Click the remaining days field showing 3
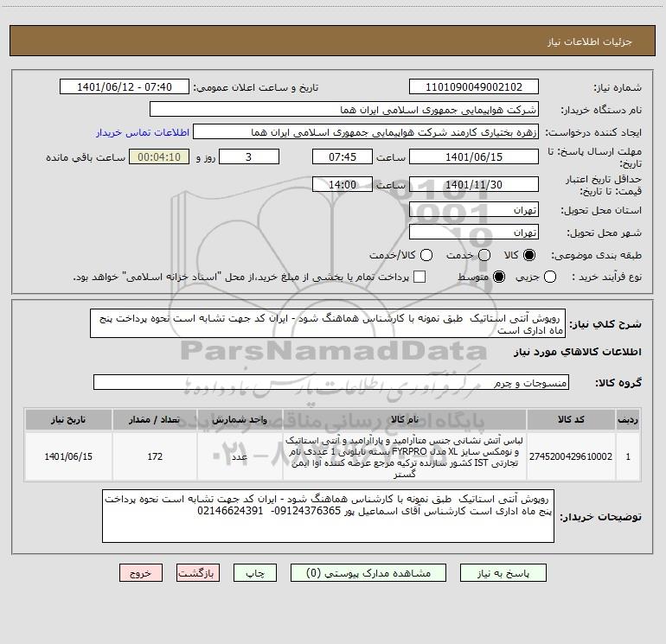This screenshot has height=644, width=666. click(x=249, y=156)
